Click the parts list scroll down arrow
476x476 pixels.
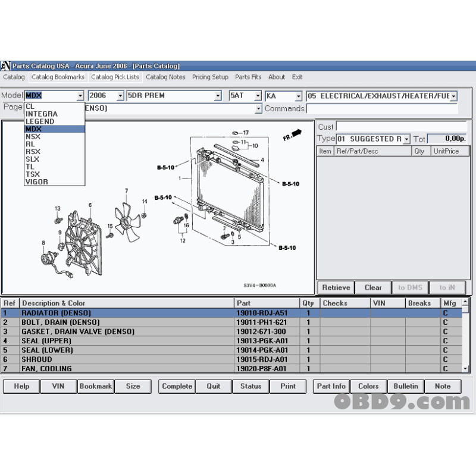(x=465, y=368)
